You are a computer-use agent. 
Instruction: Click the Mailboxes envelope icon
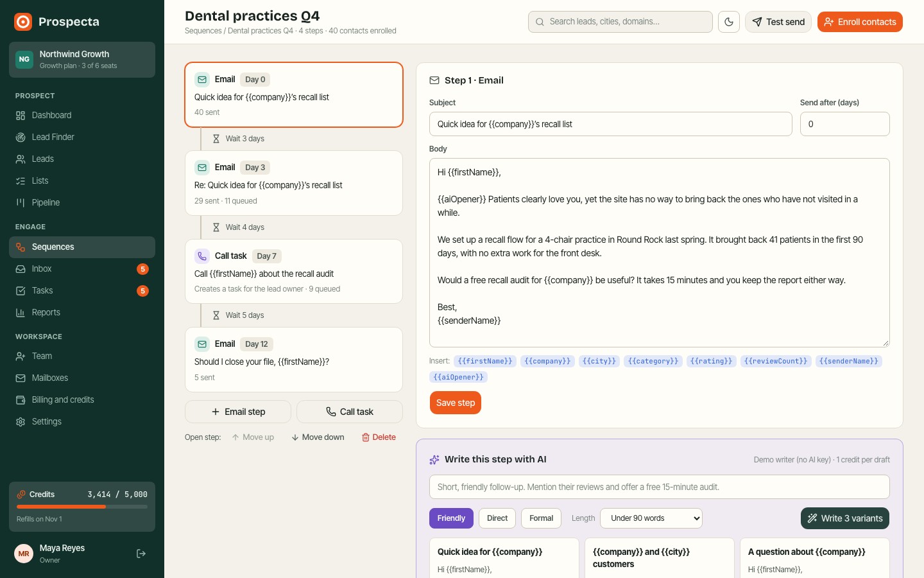(x=21, y=378)
